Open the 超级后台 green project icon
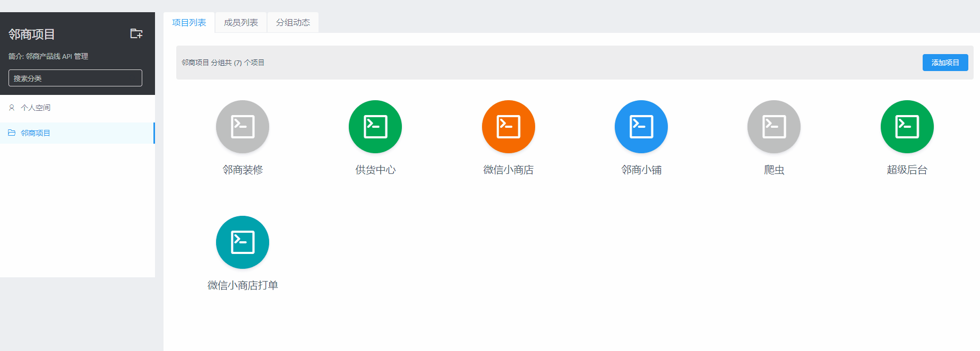Image resolution: width=980 pixels, height=351 pixels. coord(907,127)
